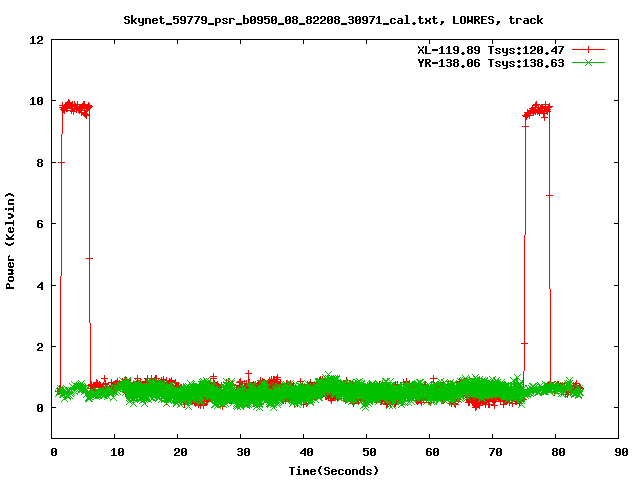Click the y-axis tick label '8'
Viewport: 640px width, 480px height.
pos(40,163)
